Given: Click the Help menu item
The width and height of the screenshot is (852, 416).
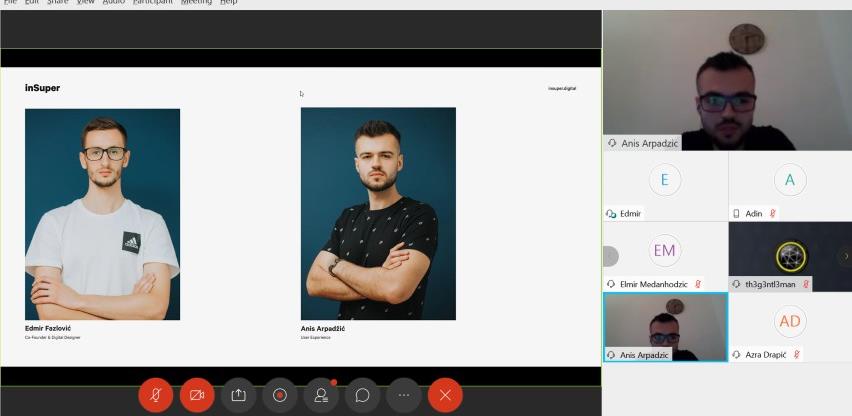Looking at the screenshot, I should 229,3.
